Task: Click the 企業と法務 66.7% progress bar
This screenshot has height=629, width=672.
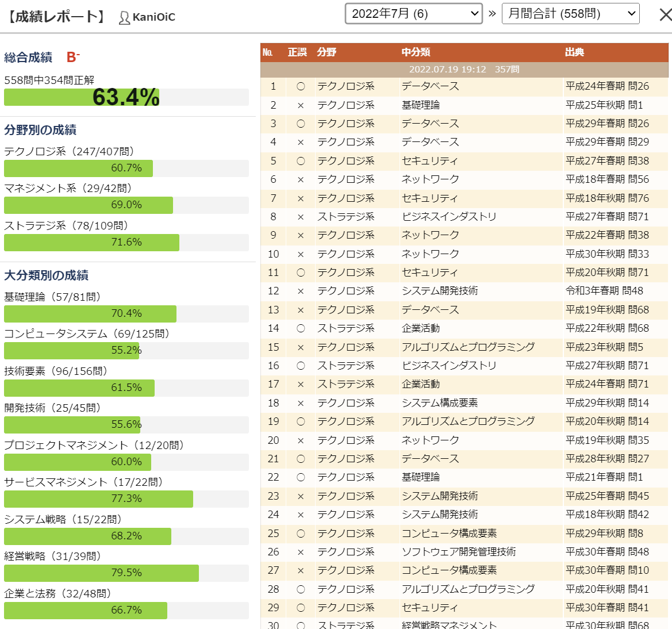Action: click(x=126, y=610)
